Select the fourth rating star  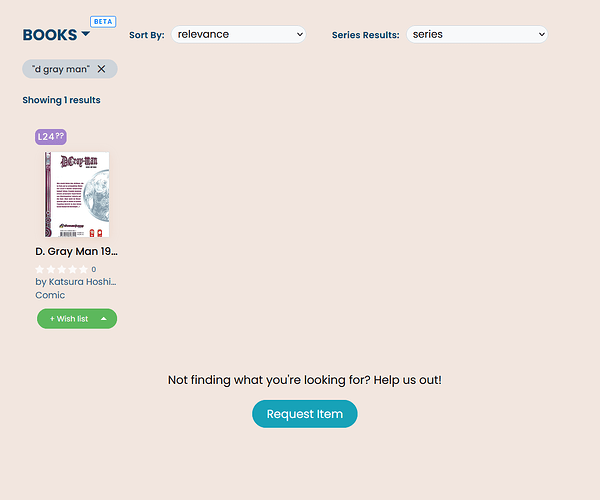coord(72,270)
